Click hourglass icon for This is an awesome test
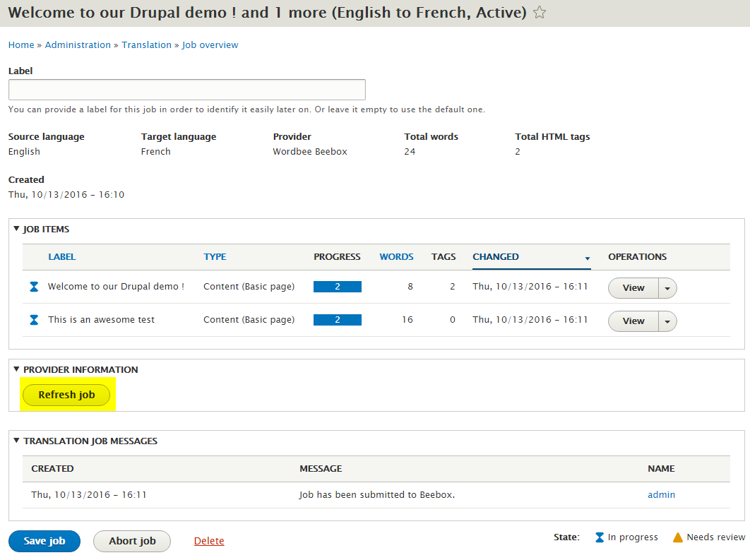750x560 pixels. click(x=34, y=320)
